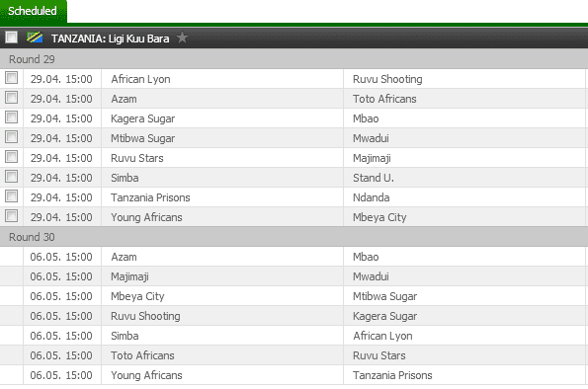This screenshot has height=389, width=588.
Task: Select the Toto Africans team name in Round 30
Action: pyautogui.click(x=142, y=355)
